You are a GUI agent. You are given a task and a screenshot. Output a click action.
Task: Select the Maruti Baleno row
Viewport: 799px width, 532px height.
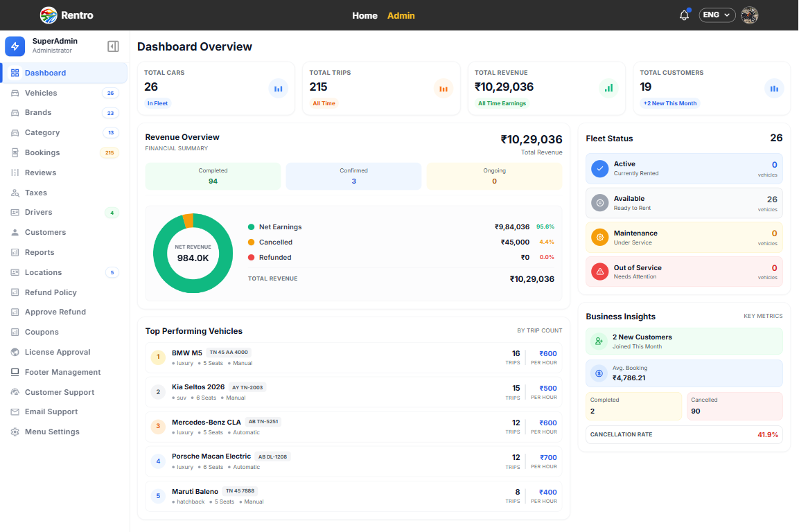tap(353, 497)
